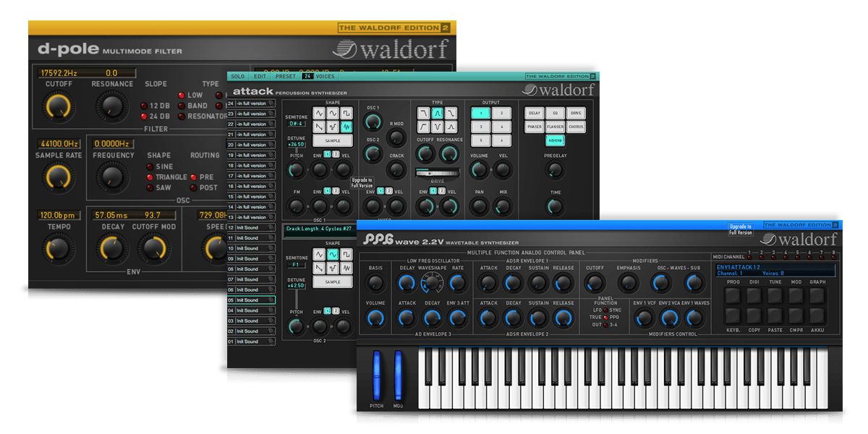Select 24 dB slope in d-pole

coord(145,116)
